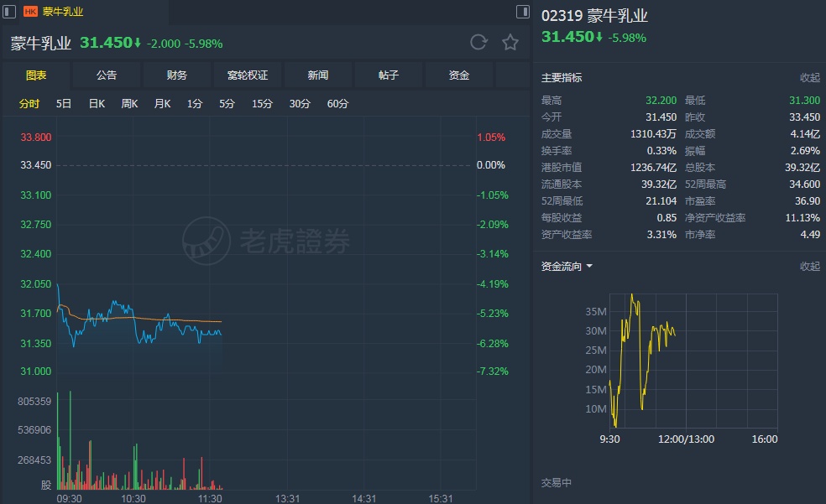Switch to the 公告 tab

pyautogui.click(x=107, y=75)
